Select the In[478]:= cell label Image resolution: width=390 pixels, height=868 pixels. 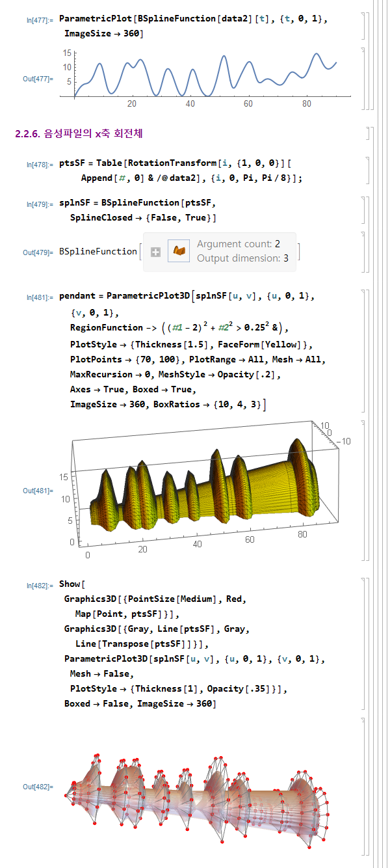coord(40,165)
